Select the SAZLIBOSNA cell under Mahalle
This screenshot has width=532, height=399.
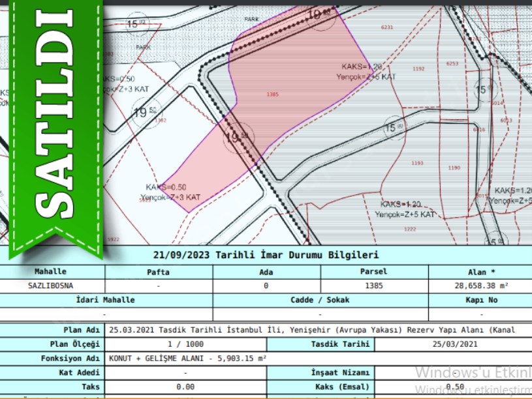(x=52, y=286)
